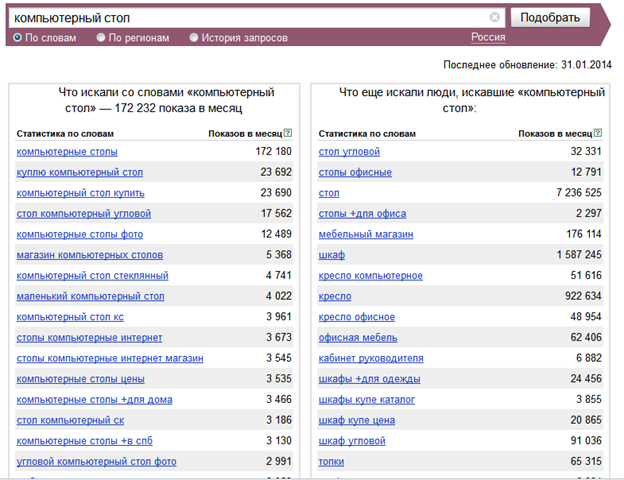Open the 'компьютерные столы цены' link
624x480 pixels.
click(80, 379)
